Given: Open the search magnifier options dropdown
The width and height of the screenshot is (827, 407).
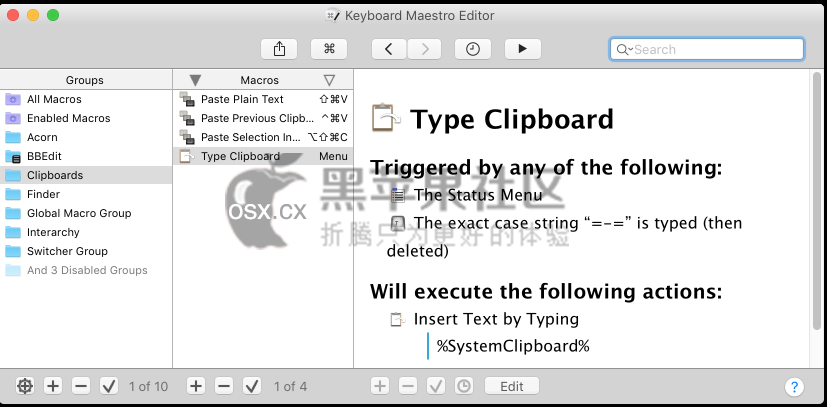Looking at the screenshot, I should [624, 50].
